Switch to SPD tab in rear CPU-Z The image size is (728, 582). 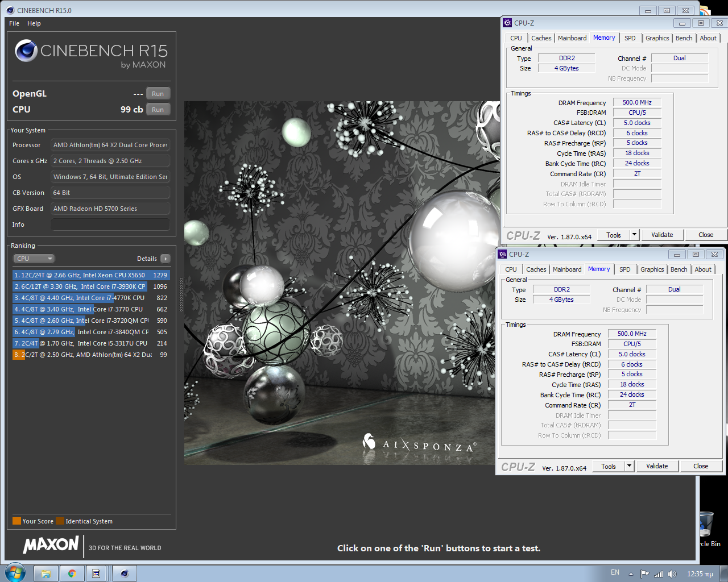coord(630,38)
